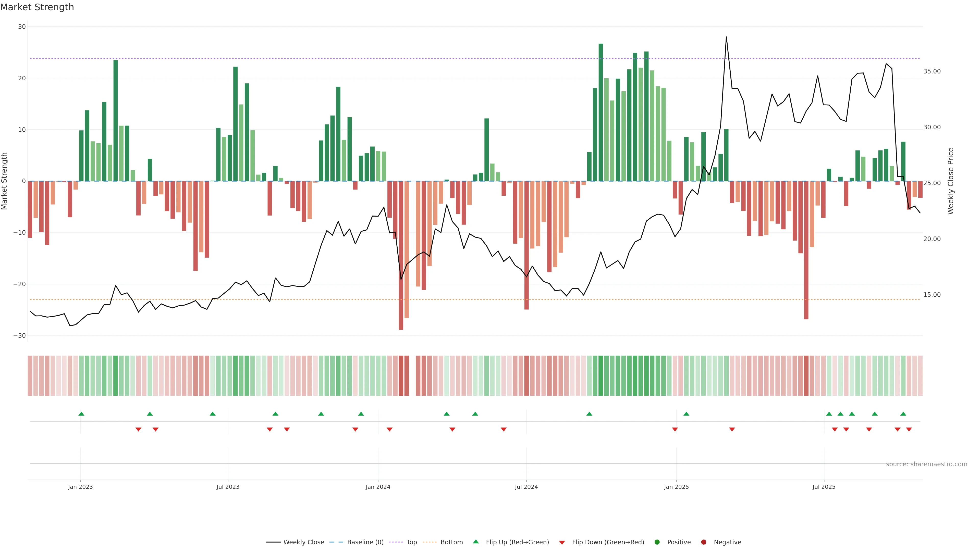
Task: Click the highest peak of the price line
Action: 726,37
